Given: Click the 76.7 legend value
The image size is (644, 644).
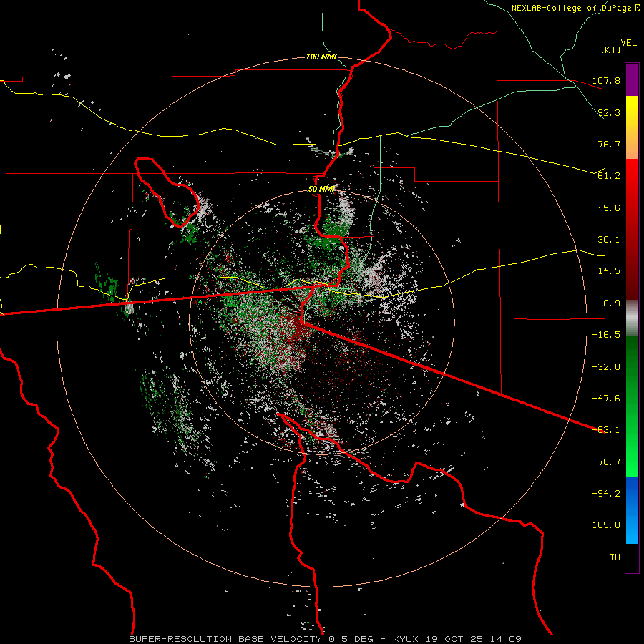Looking at the screenshot, I should (609, 144).
